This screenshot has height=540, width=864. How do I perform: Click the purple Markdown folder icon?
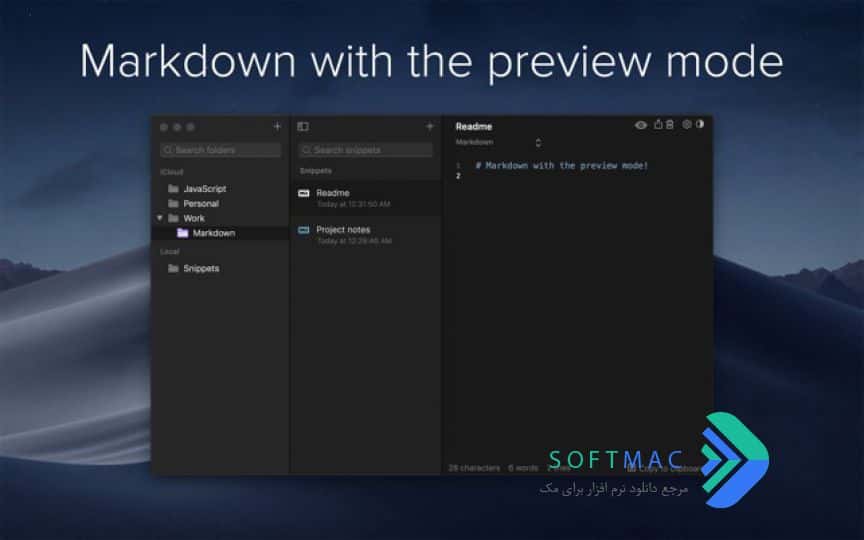(182, 233)
